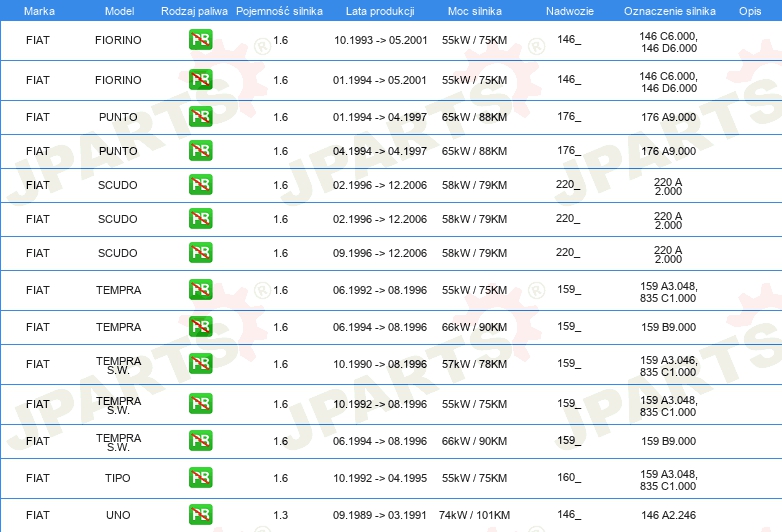Click FIAT cell in the TIPO row
Viewport: 782px width, 532px height.
pyautogui.click(x=38, y=478)
